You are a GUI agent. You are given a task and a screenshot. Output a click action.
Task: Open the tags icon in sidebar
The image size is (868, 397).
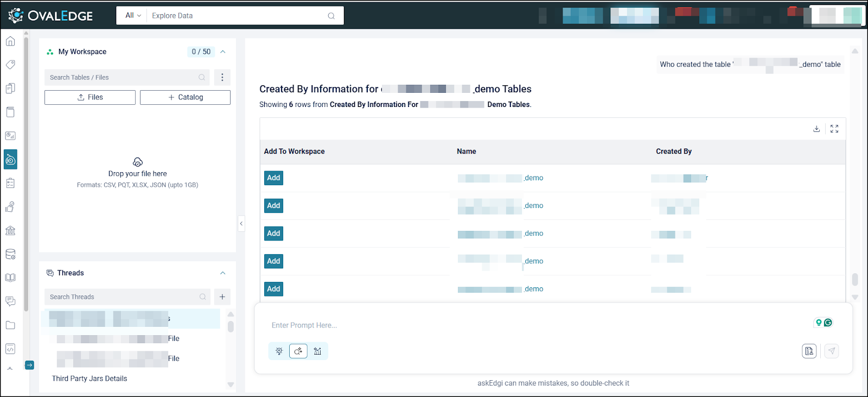coord(10,65)
